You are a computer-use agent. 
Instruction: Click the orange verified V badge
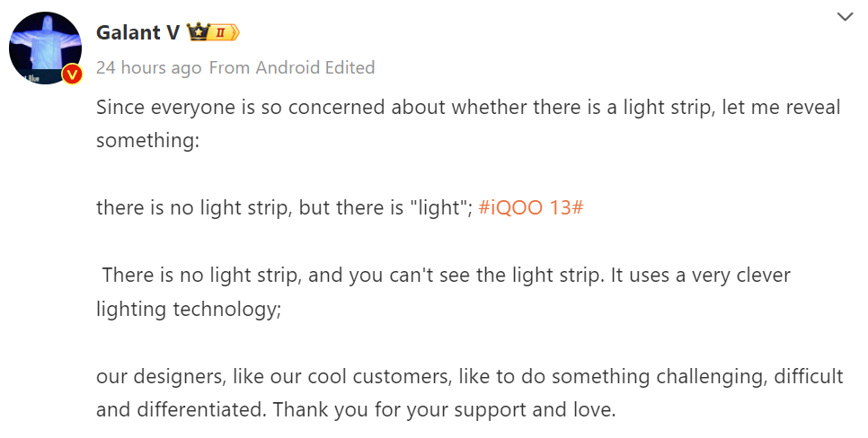tap(72, 74)
